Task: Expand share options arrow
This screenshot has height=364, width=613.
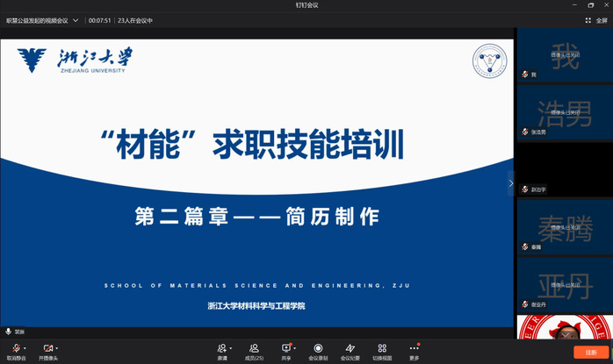Action: pyautogui.click(x=293, y=347)
